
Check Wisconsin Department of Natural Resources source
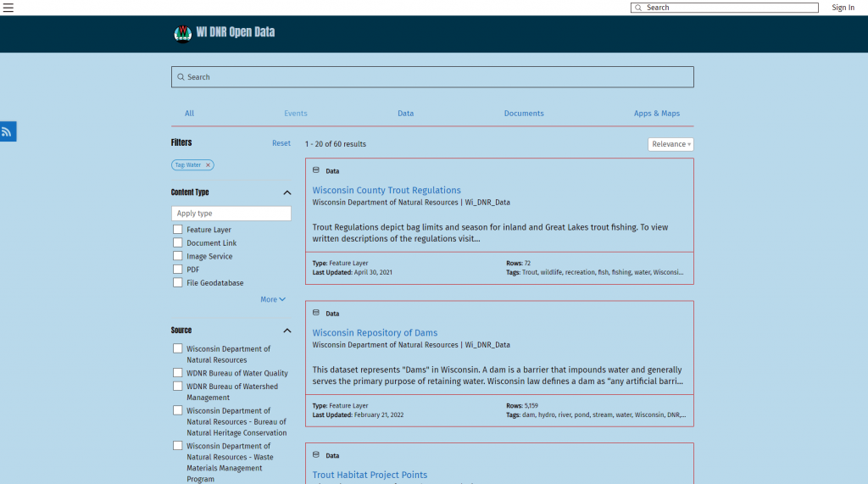(178, 348)
